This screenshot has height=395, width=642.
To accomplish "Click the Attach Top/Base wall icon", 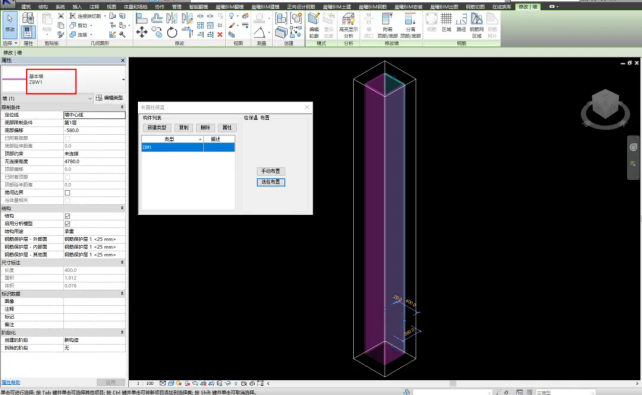I will [x=387, y=25].
